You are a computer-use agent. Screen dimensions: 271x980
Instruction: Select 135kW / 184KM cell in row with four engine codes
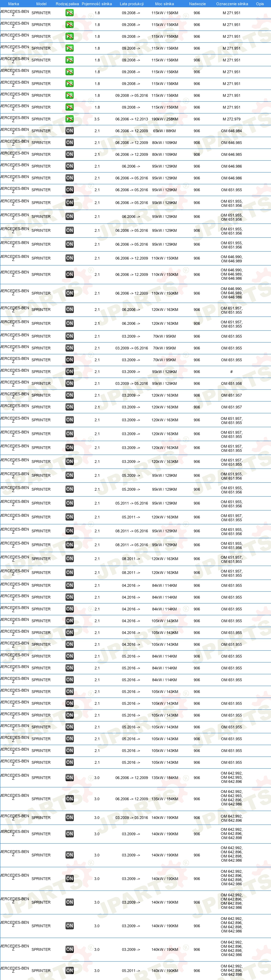click(x=165, y=799)
